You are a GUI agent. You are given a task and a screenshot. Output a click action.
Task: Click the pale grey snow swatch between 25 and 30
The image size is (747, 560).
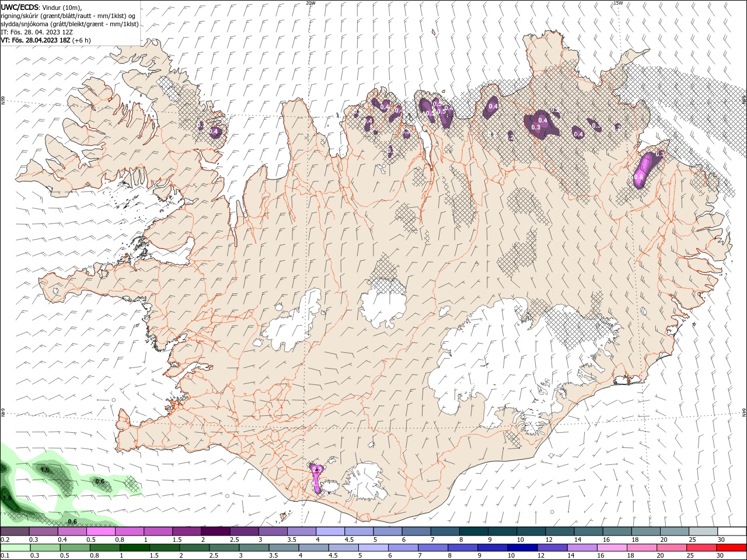703,531
